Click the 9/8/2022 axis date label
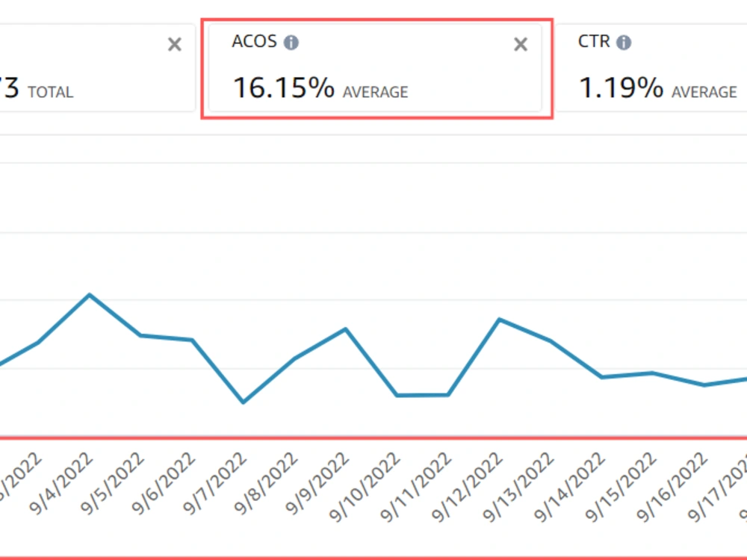This screenshot has height=560, width=747. pyautogui.click(x=266, y=484)
